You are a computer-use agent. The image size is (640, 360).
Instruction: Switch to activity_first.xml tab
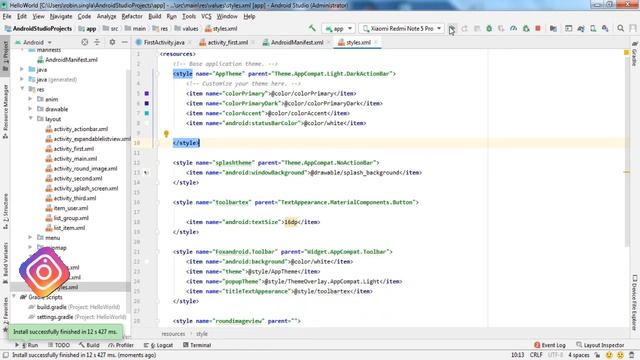[227, 42]
